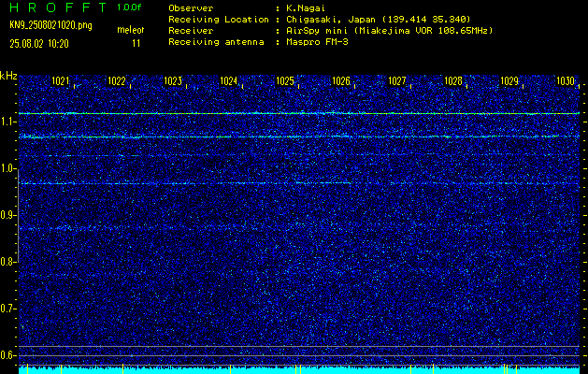Image resolution: width=588 pixels, height=374 pixels.
Task: Select the antenna value Maspro FM-3
Action: (x=317, y=42)
